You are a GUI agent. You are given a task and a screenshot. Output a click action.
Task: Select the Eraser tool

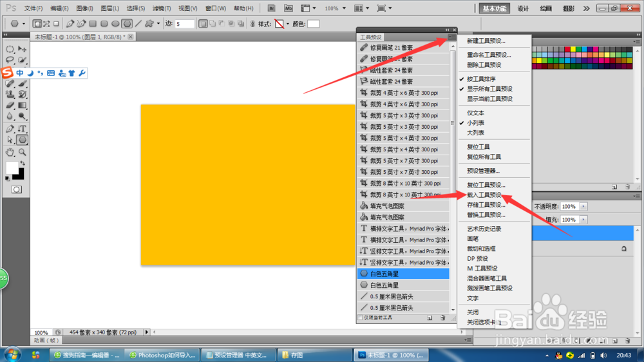[10, 106]
